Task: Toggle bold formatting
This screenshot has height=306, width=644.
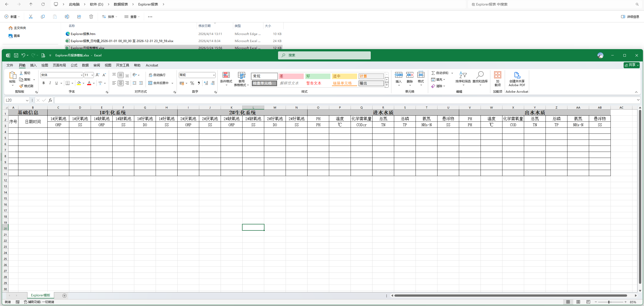Action: (43, 83)
